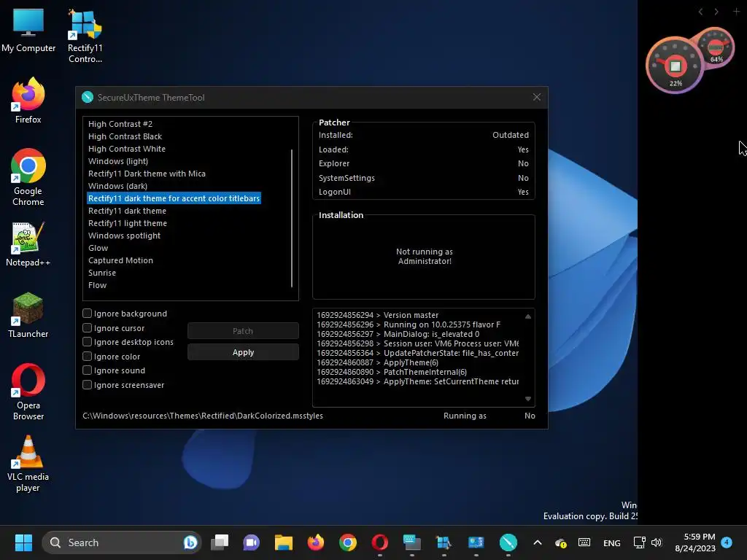This screenshot has width=747, height=560.
Task: Launch Opera Browser desktop shortcut
Action: (x=28, y=392)
